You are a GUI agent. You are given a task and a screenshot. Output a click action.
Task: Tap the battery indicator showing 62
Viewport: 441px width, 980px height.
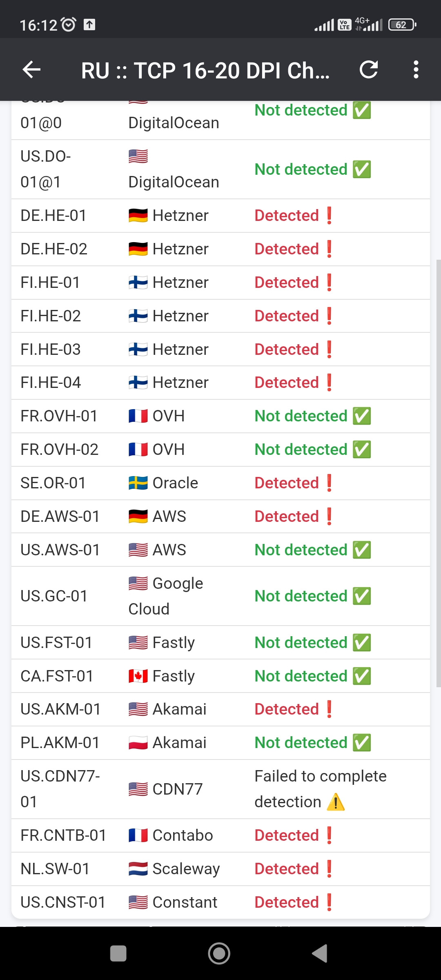402,25
